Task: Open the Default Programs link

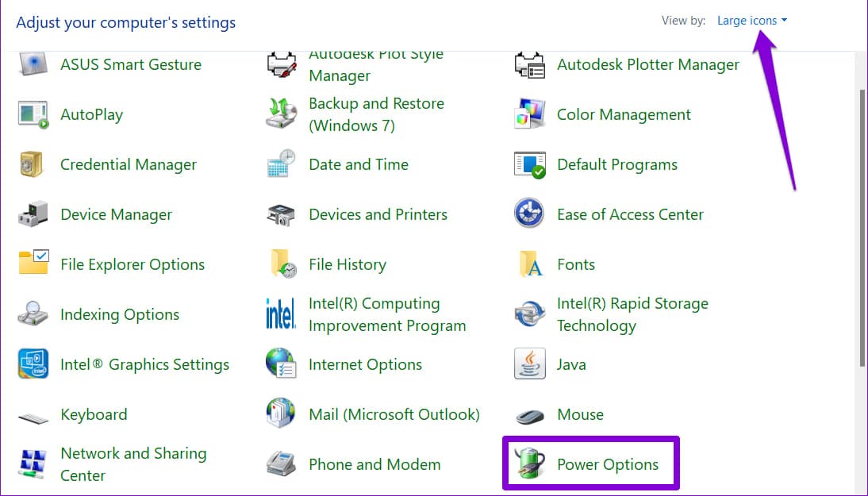Action: coord(617,165)
